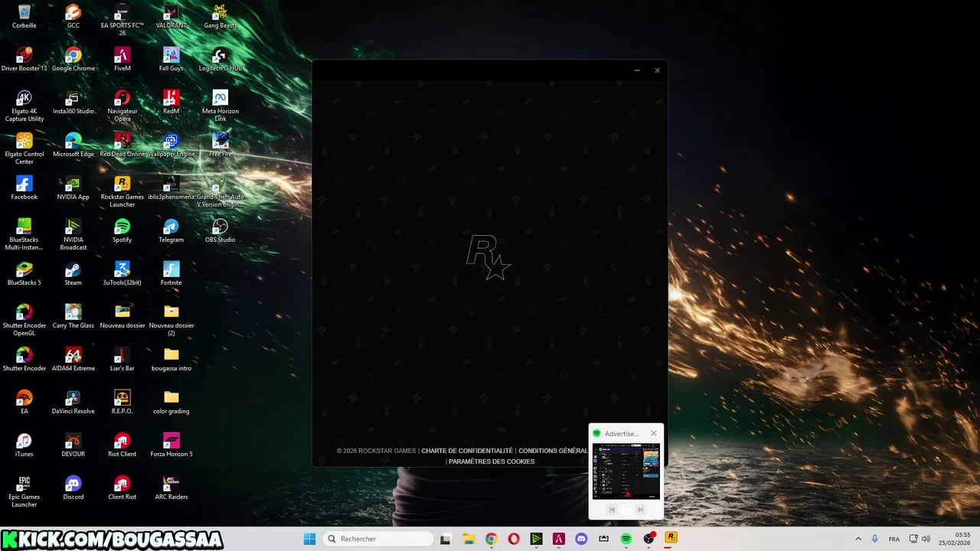
Task: Open the Windows Start menu
Action: tap(309, 539)
